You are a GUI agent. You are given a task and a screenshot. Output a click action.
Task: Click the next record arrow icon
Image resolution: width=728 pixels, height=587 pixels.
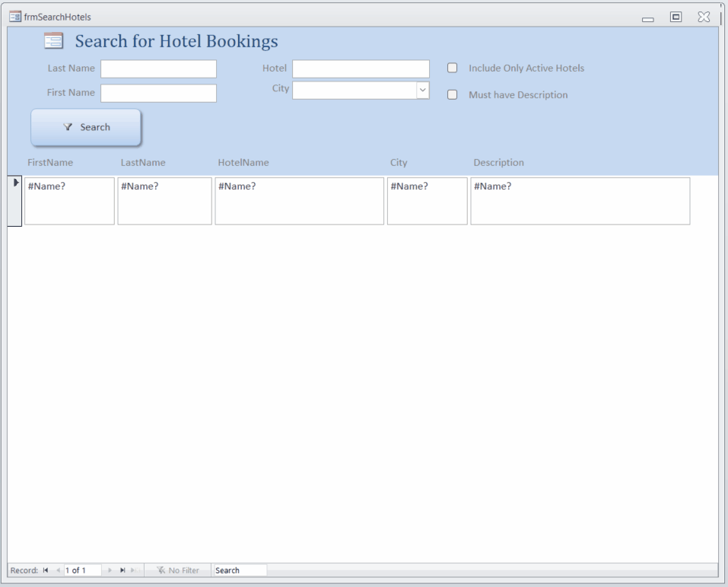point(109,569)
